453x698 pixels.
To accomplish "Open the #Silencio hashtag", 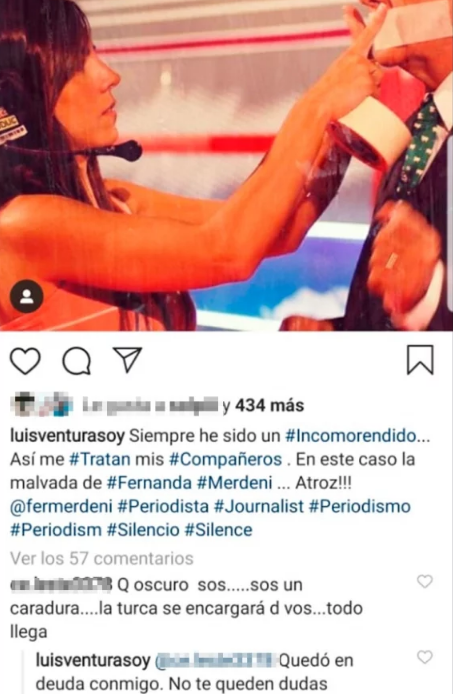I will 143,530.
